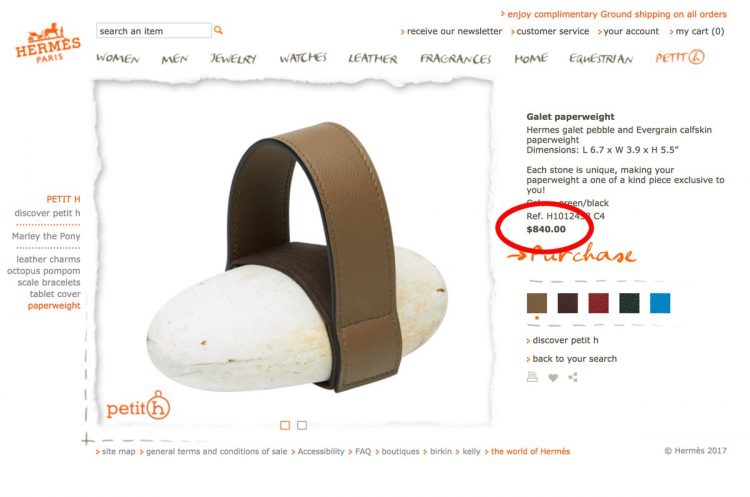Choose the blue color swatch
The width and height of the screenshot is (750, 497).
click(x=660, y=303)
